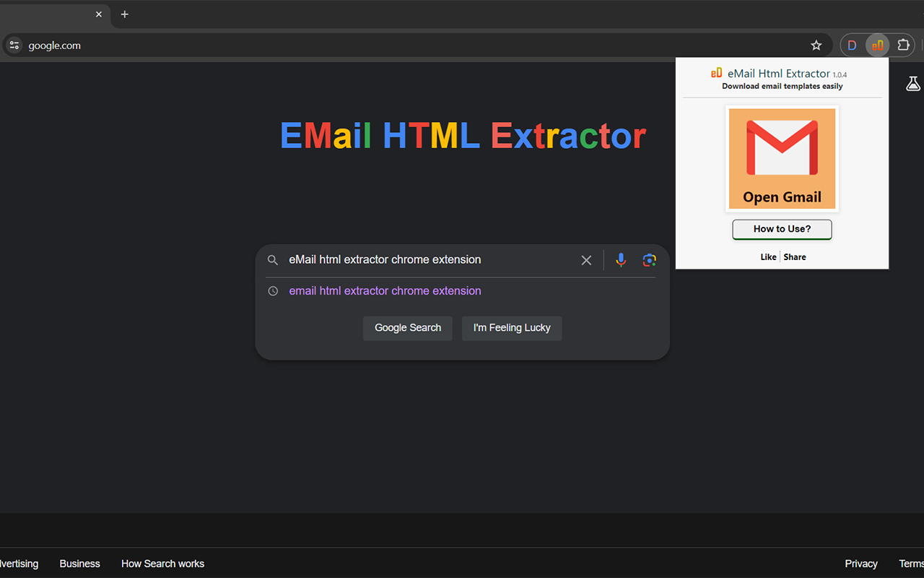
Task: Click the D extension icon in toolbar
Action: [x=852, y=46]
